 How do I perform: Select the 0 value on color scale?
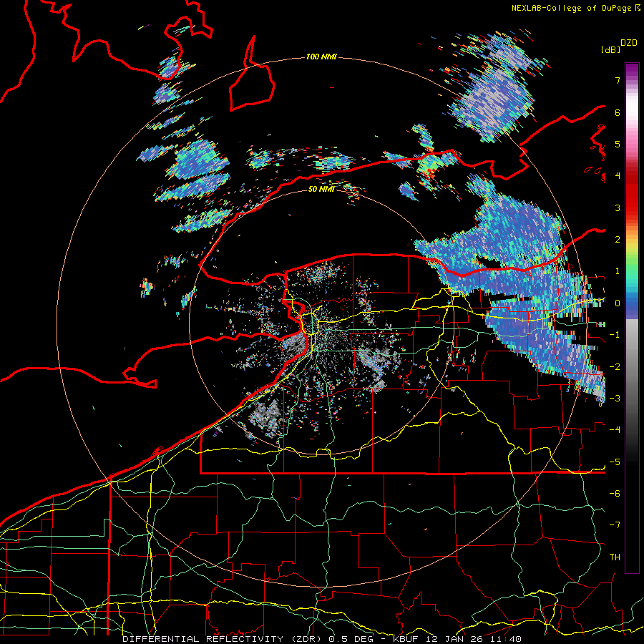(618, 303)
